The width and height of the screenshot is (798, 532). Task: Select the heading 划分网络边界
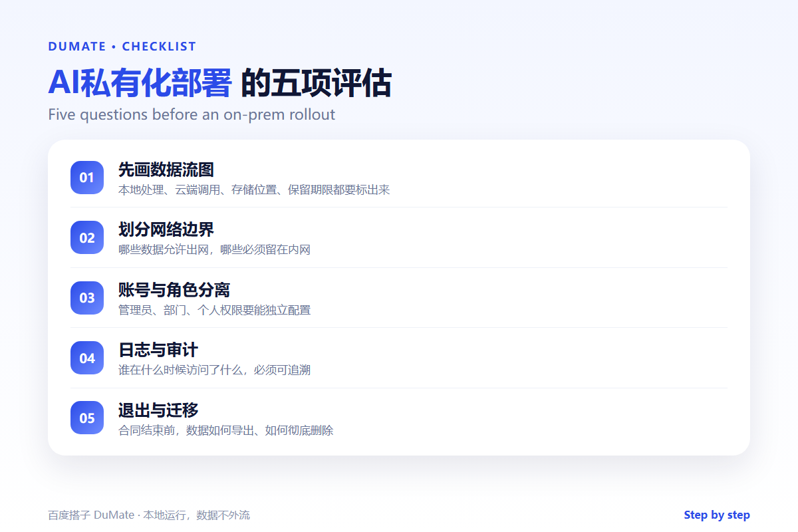pyautogui.click(x=166, y=229)
